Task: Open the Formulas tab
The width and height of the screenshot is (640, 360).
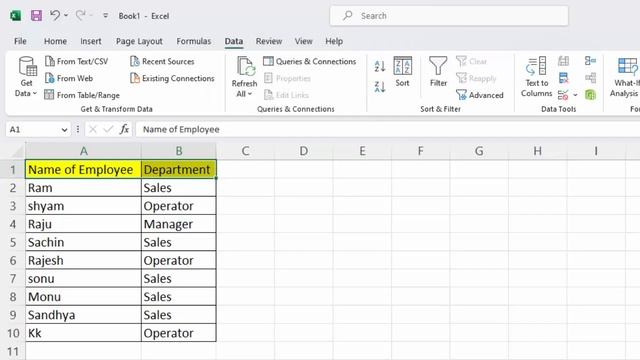Action: [193, 41]
